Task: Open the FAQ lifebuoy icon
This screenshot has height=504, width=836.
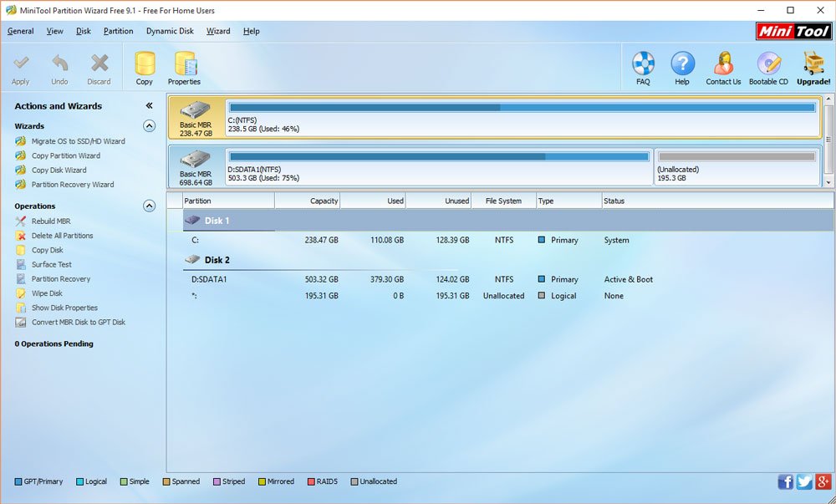Action: pyautogui.click(x=643, y=64)
